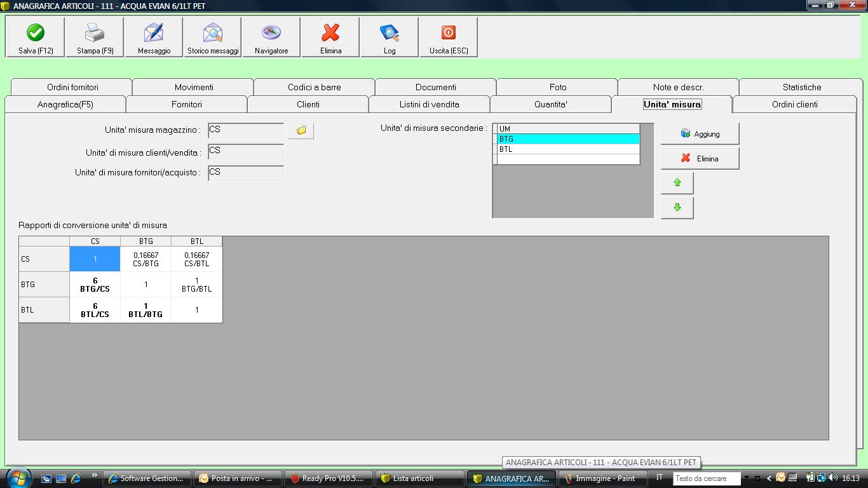Viewport: 868px width, 488px height.
Task: Open the Windows Start orb
Action: pos(18,478)
